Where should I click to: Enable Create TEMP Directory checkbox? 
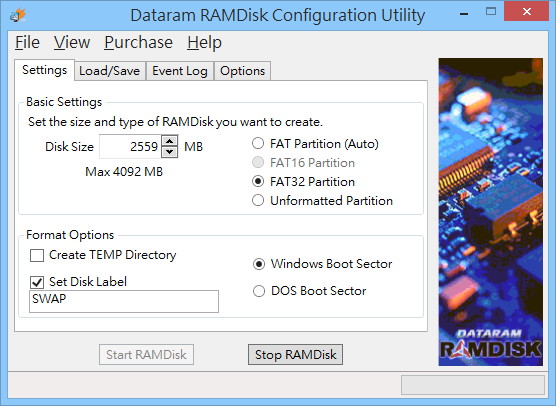(x=103, y=255)
